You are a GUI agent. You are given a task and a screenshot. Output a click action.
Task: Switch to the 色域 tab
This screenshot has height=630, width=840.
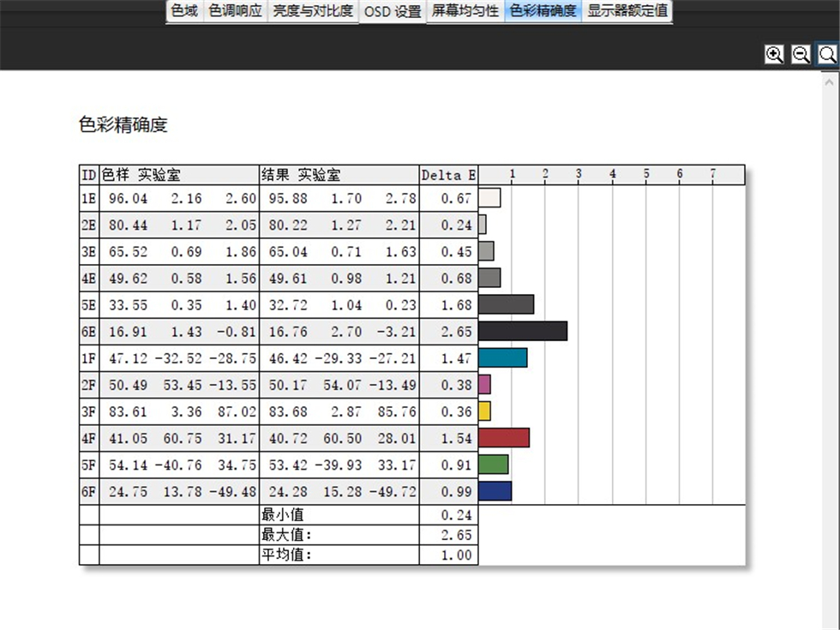click(x=183, y=12)
